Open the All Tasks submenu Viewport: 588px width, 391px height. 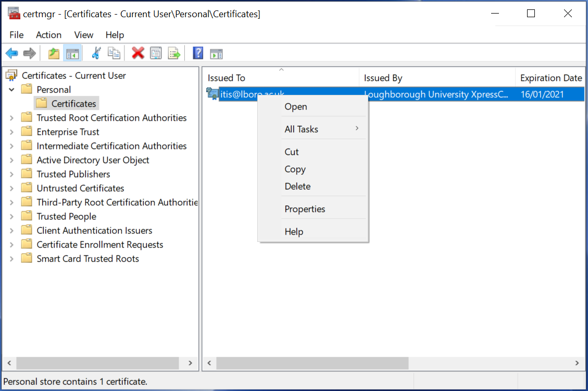302,129
